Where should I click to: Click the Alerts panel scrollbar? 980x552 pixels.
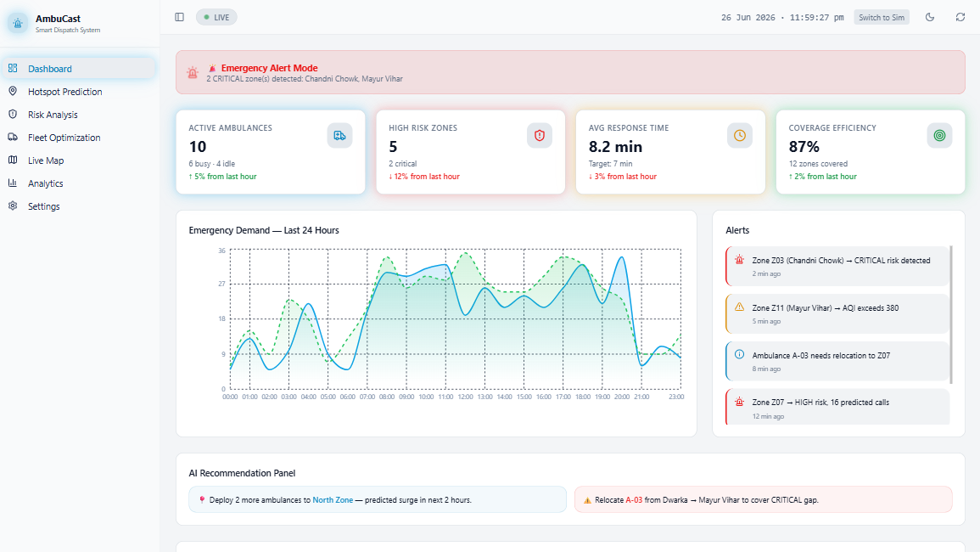951,315
